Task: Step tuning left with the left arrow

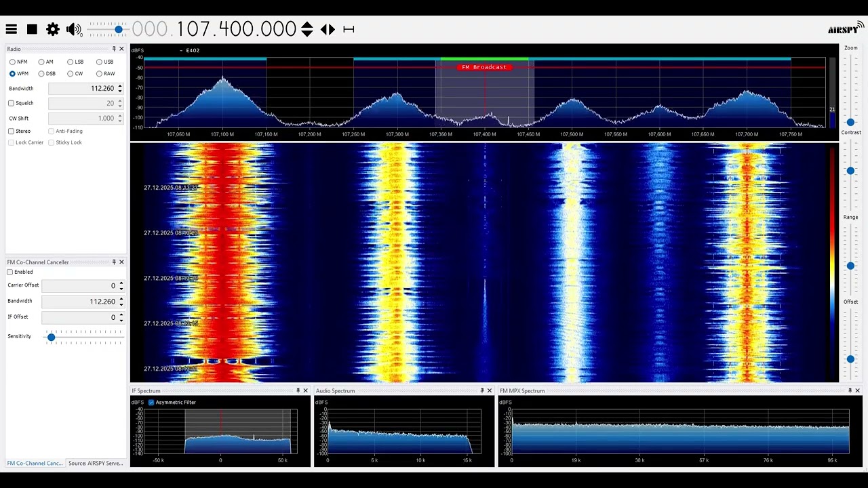Action: point(323,29)
